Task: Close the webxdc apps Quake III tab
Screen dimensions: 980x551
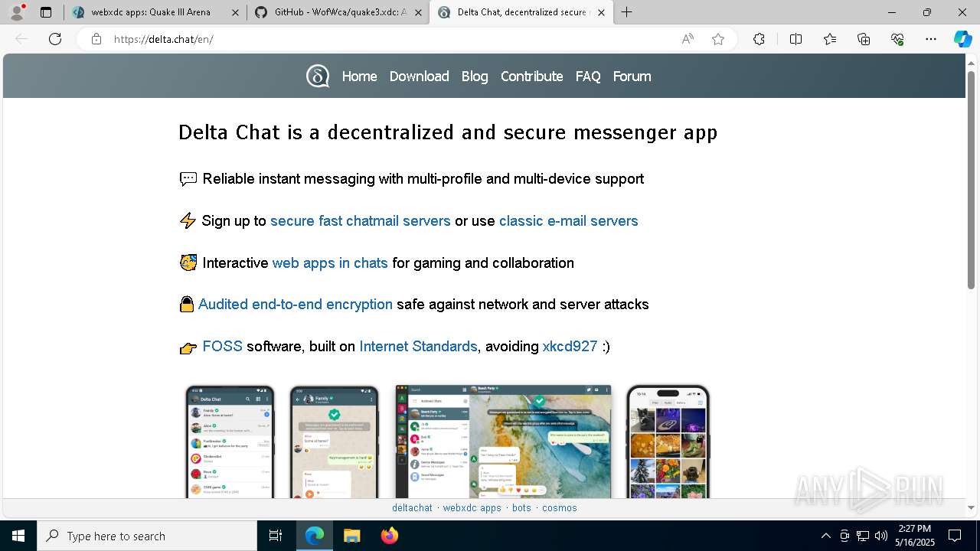Action: coord(235,12)
